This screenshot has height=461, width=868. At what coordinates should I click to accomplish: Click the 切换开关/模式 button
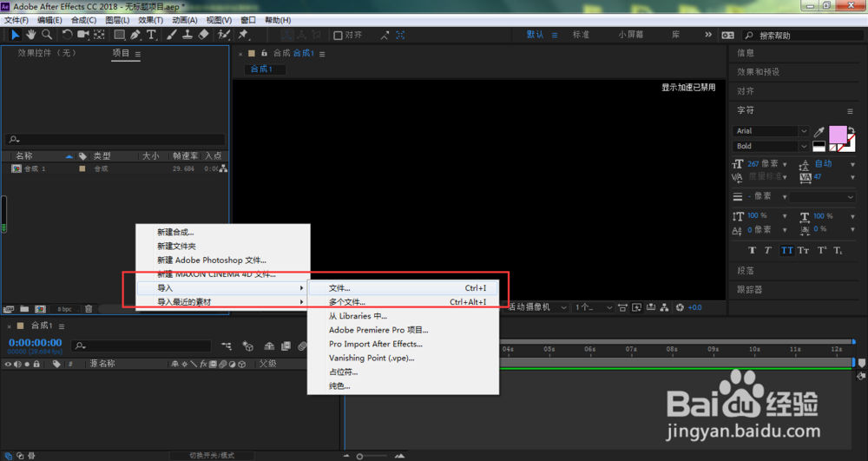click(x=212, y=456)
